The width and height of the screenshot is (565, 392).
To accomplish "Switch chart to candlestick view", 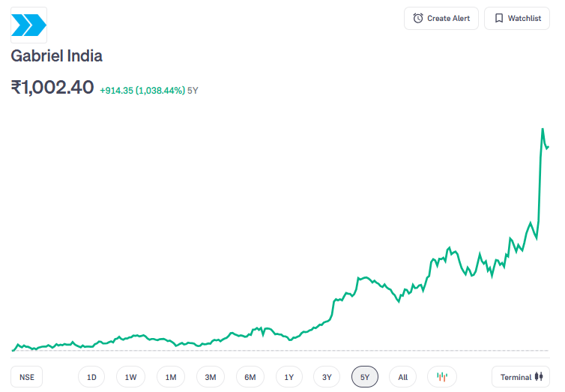I will point(442,377).
